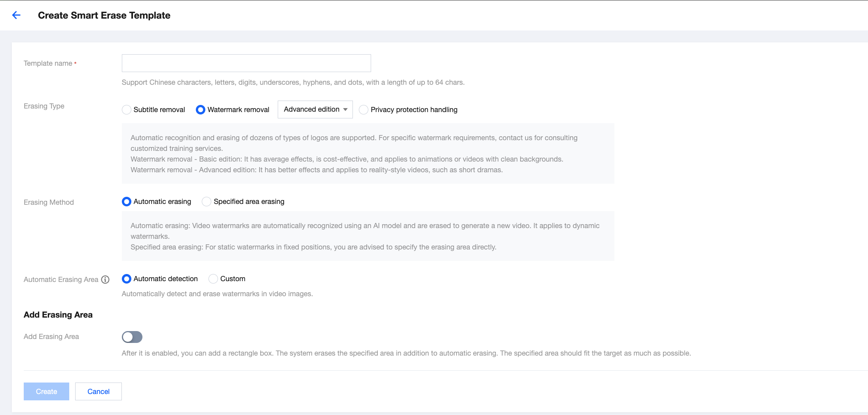The image size is (868, 415).
Task: Click the Automatic Erasing Area info icon
Action: (105, 280)
